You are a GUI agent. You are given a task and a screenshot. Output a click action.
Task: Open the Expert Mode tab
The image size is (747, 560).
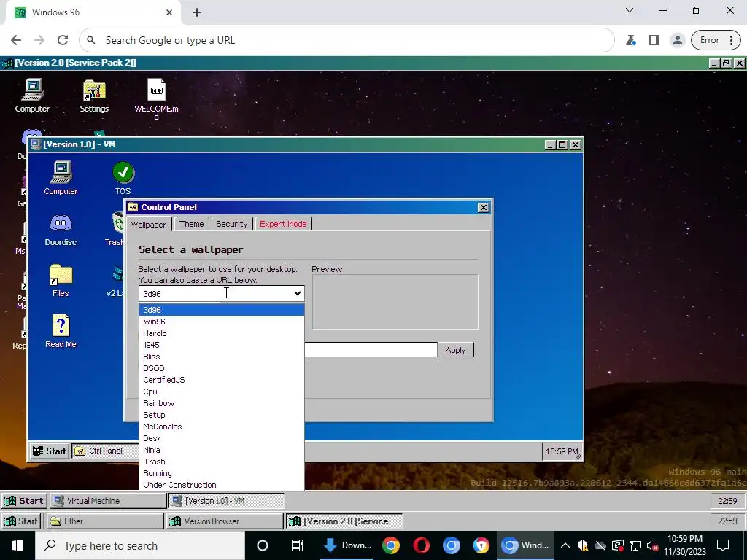(283, 224)
